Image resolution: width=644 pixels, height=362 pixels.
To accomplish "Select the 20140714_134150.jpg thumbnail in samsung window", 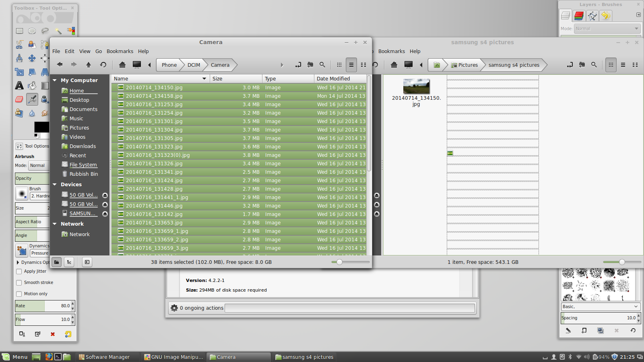I will (x=416, y=86).
